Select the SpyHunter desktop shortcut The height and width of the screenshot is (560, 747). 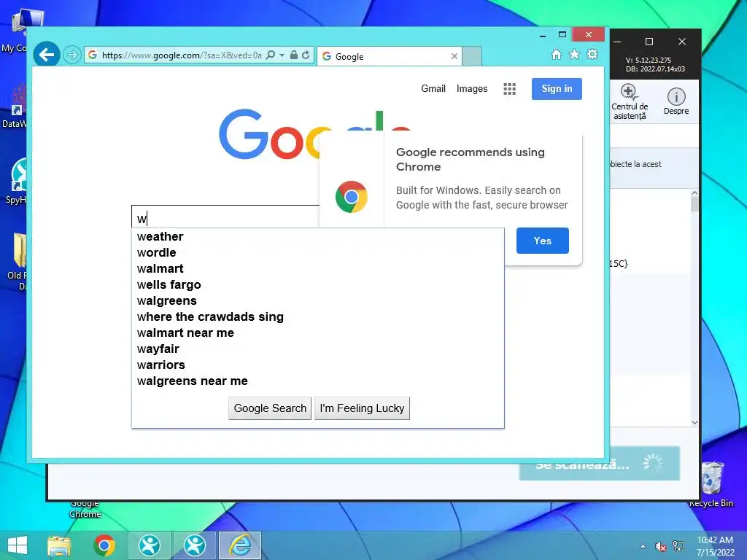pyautogui.click(x=16, y=182)
